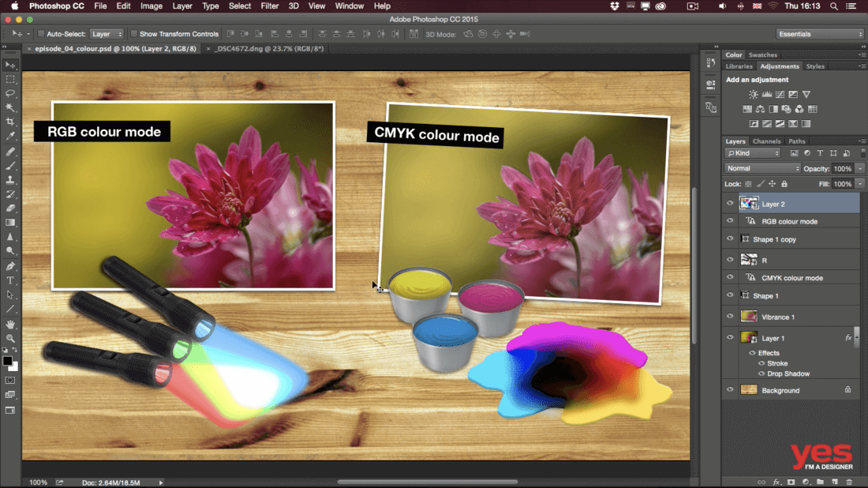Toggle visibility of the Background layer
The width and height of the screenshot is (868, 488).
(x=730, y=390)
